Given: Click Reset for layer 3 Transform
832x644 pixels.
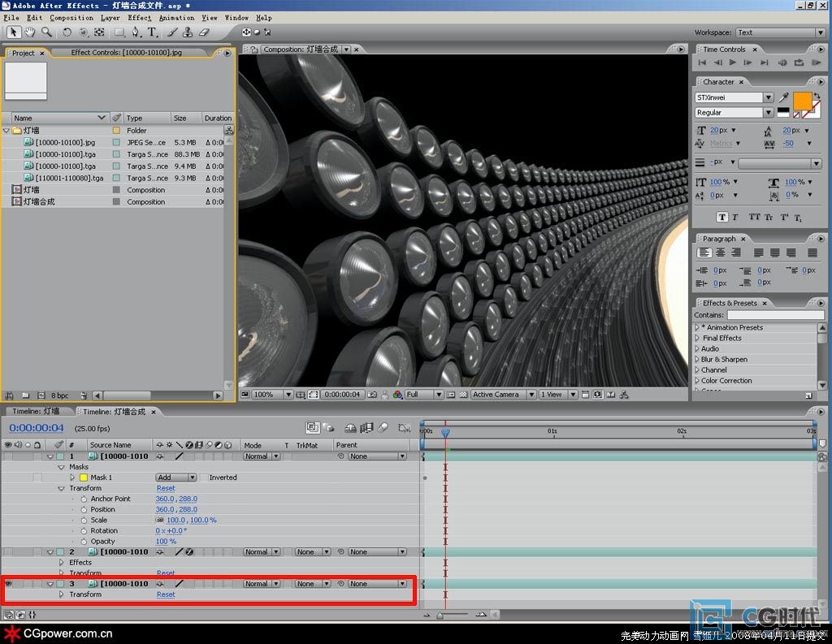Looking at the screenshot, I should [x=166, y=594].
